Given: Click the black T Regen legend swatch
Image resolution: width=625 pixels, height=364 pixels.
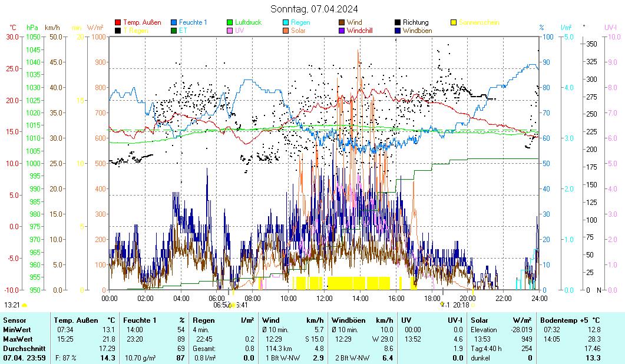Looking at the screenshot, I should tap(118, 31).
